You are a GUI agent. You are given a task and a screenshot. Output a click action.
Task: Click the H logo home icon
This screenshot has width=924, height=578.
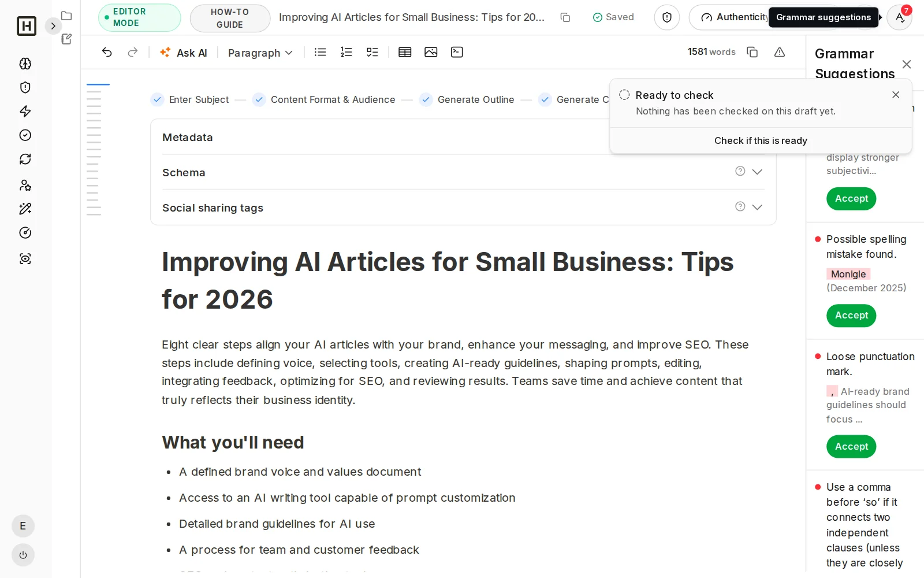click(x=27, y=26)
